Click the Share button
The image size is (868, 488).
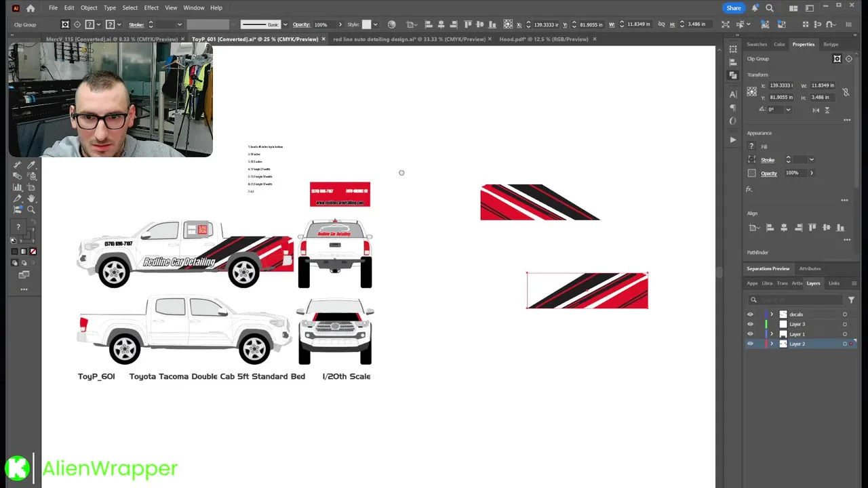click(x=734, y=8)
